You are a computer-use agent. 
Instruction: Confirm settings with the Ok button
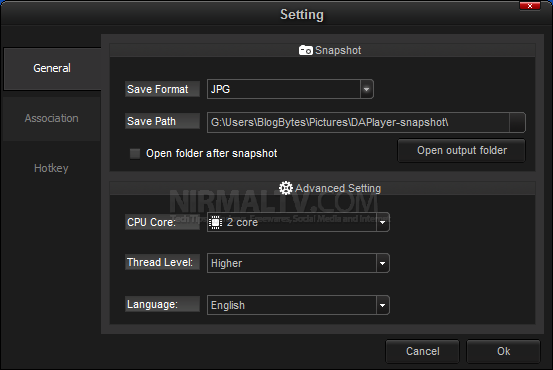[x=503, y=351]
